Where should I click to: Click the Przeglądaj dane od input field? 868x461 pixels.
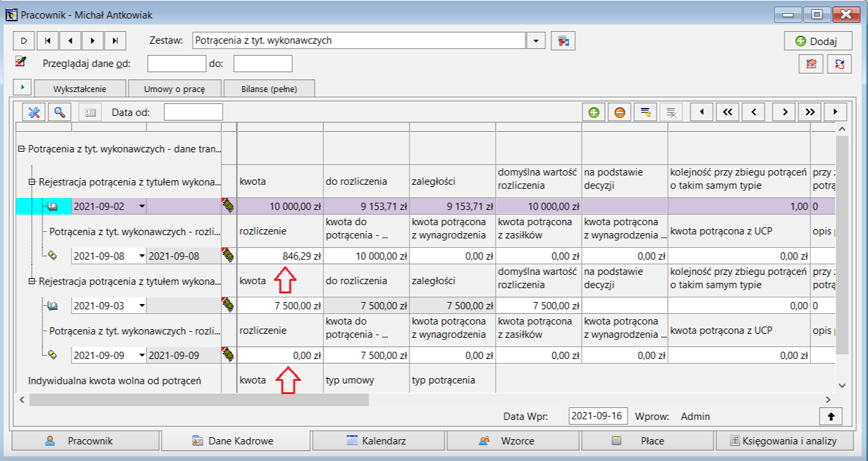[x=177, y=64]
